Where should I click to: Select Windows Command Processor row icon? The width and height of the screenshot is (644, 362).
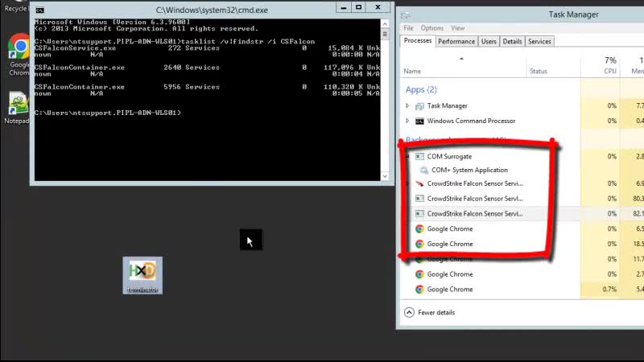coord(419,121)
